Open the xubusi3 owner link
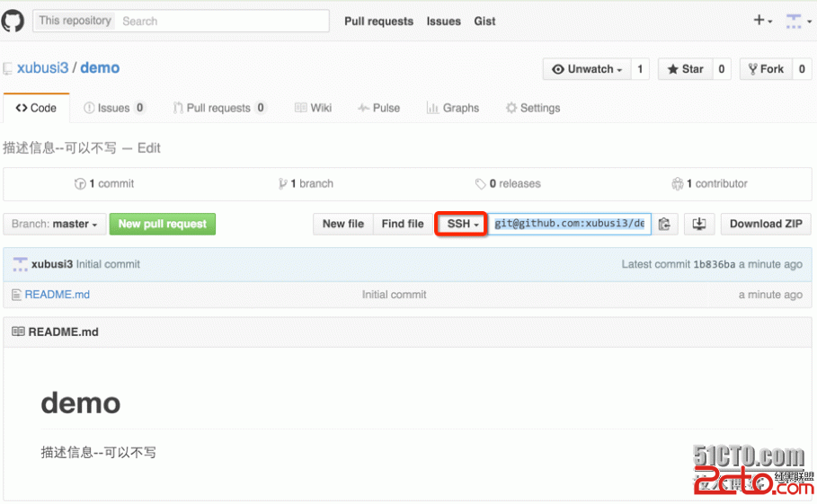 [43, 68]
